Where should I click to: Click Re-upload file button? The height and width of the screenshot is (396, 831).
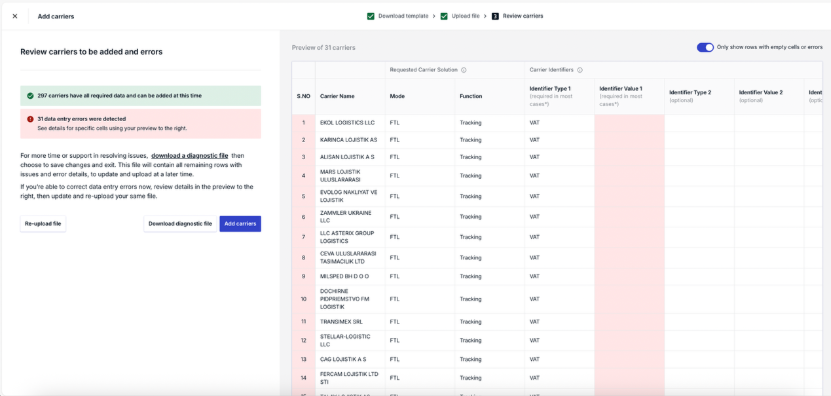[x=43, y=224]
